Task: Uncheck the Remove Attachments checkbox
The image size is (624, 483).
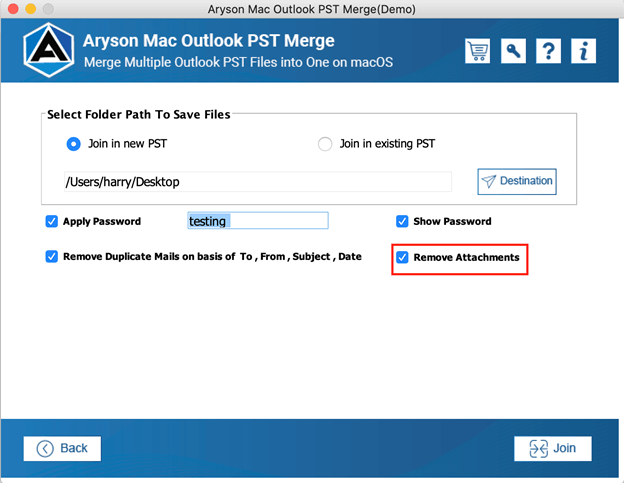Action: click(402, 257)
